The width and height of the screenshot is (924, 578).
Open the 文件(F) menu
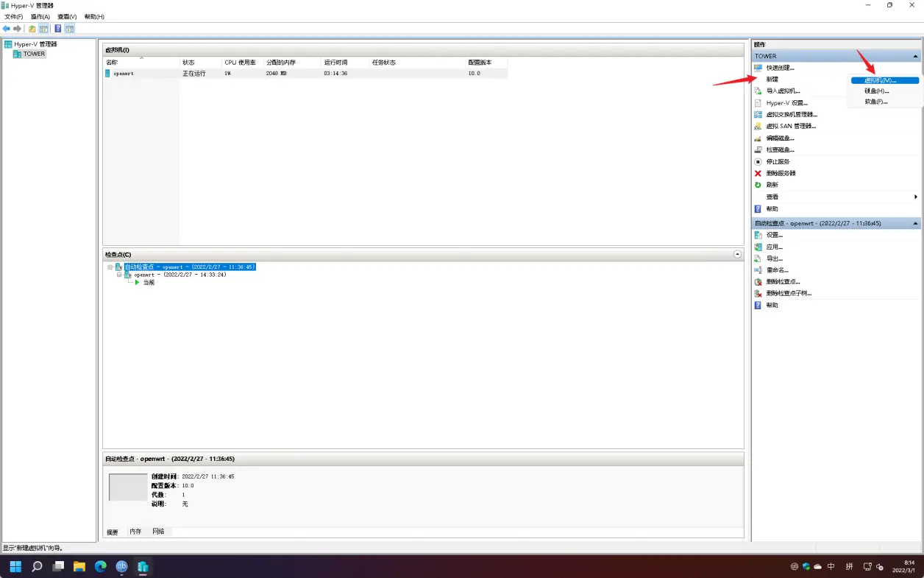coord(14,16)
